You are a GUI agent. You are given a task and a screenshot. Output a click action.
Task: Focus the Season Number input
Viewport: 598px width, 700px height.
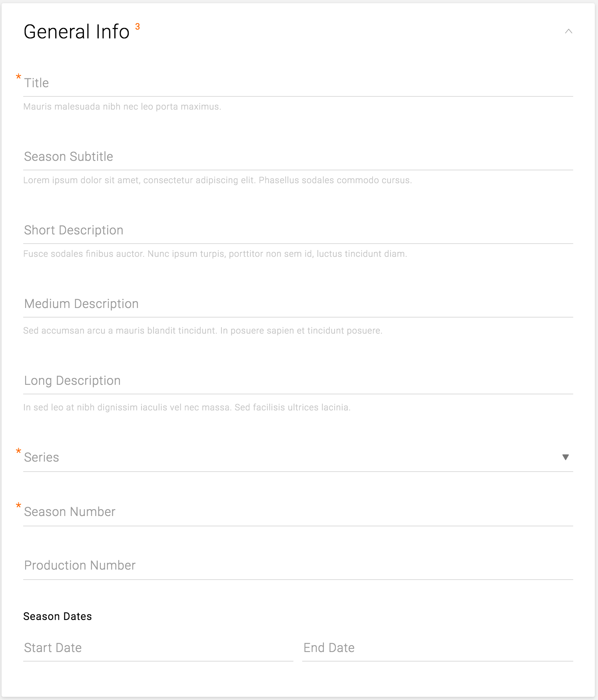[298, 512]
